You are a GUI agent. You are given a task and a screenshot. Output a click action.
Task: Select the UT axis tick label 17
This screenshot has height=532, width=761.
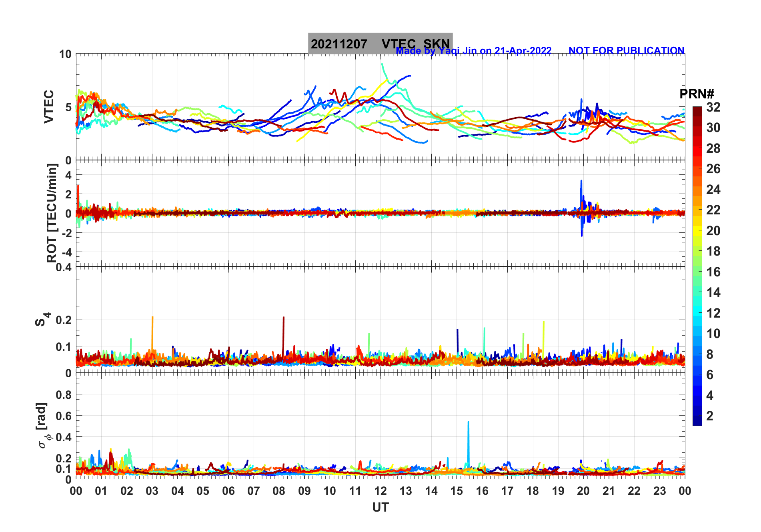[x=507, y=491]
